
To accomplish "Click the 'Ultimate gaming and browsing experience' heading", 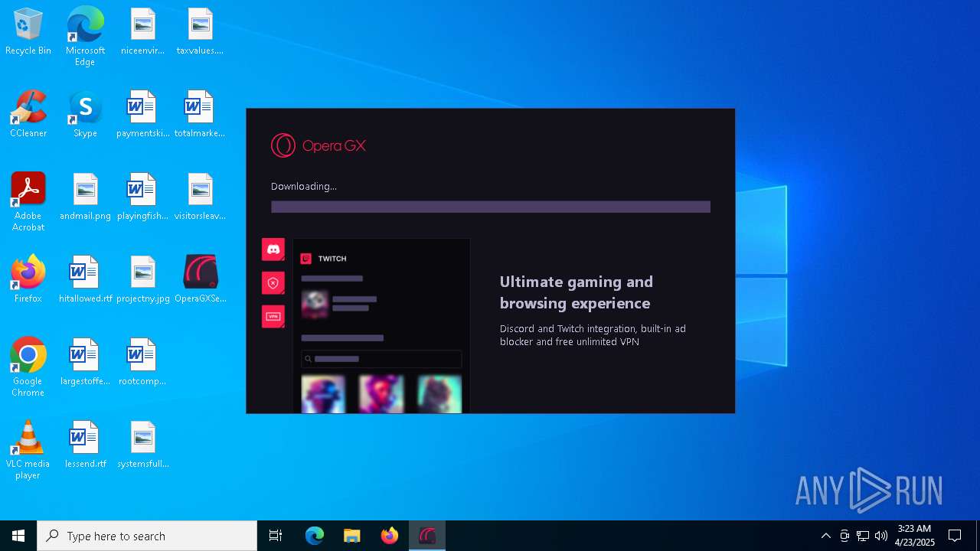I will 577,292.
